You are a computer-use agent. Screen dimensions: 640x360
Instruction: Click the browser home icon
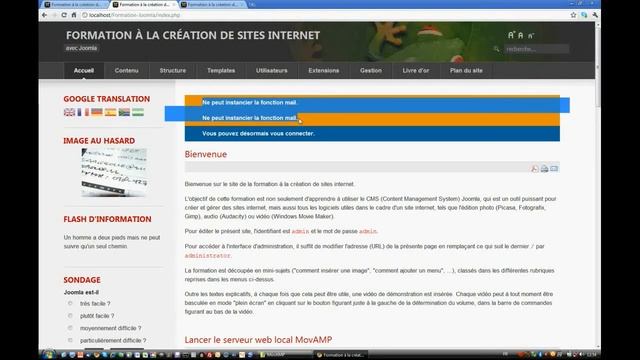click(74, 15)
